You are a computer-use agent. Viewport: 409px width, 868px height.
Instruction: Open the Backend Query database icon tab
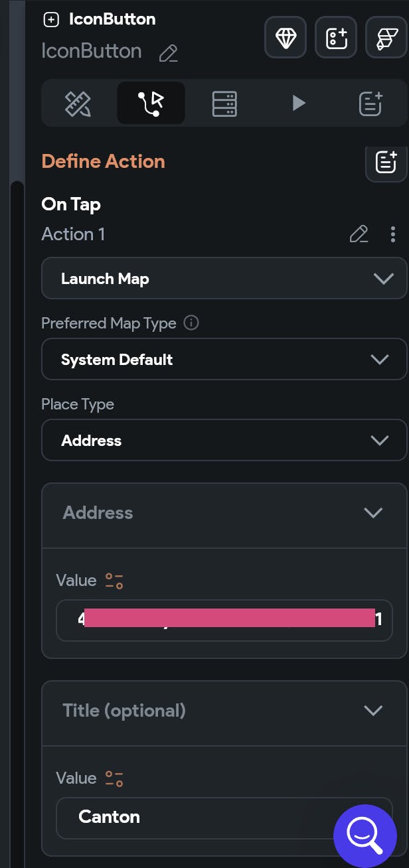click(225, 103)
